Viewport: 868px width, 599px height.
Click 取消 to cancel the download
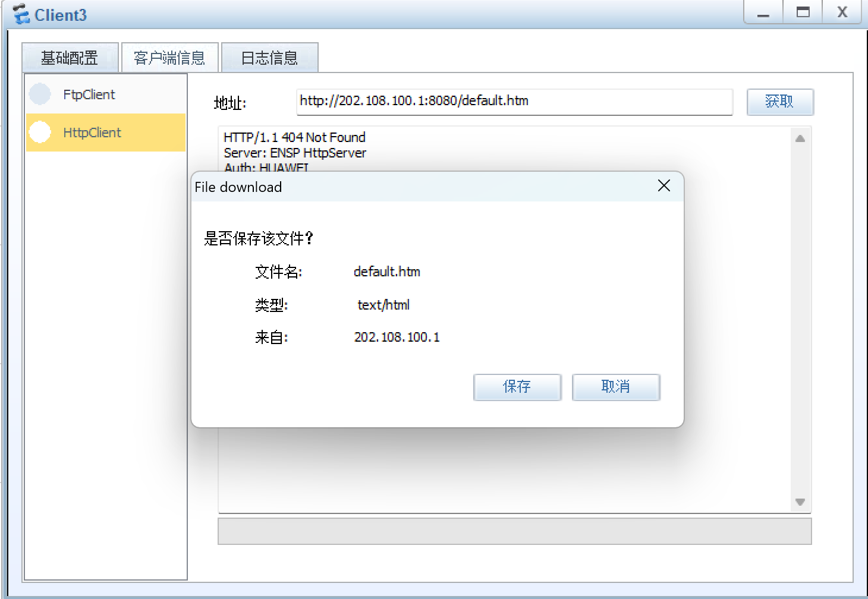[x=615, y=387]
